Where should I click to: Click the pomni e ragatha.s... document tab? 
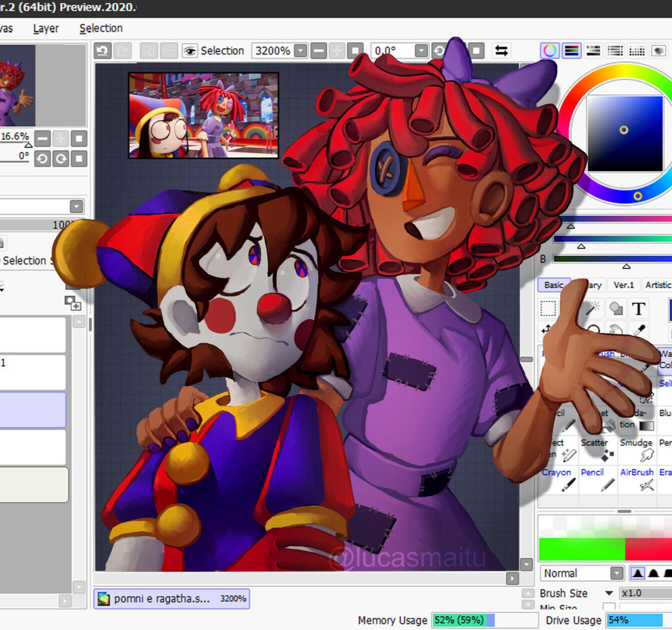point(171,598)
